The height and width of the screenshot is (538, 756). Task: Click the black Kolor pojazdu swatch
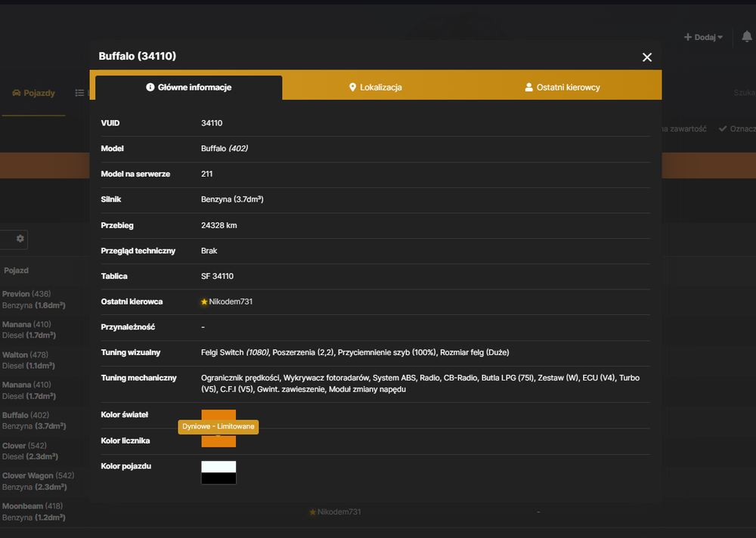coord(218,478)
